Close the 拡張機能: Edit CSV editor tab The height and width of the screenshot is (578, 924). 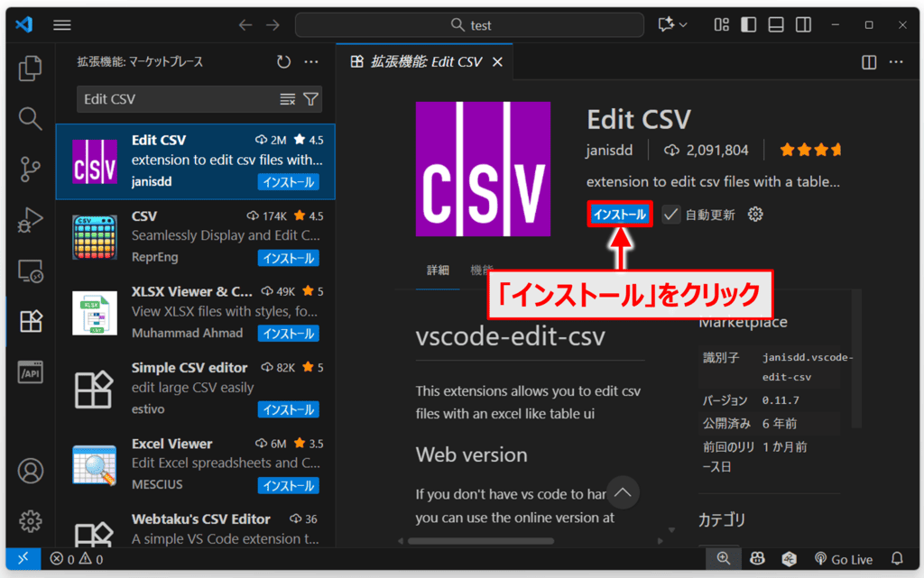click(x=497, y=62)
